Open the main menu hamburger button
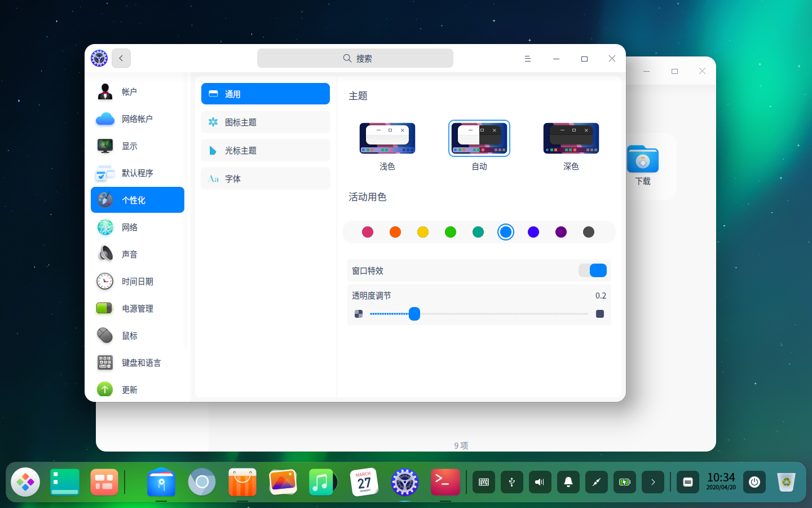 528,59
